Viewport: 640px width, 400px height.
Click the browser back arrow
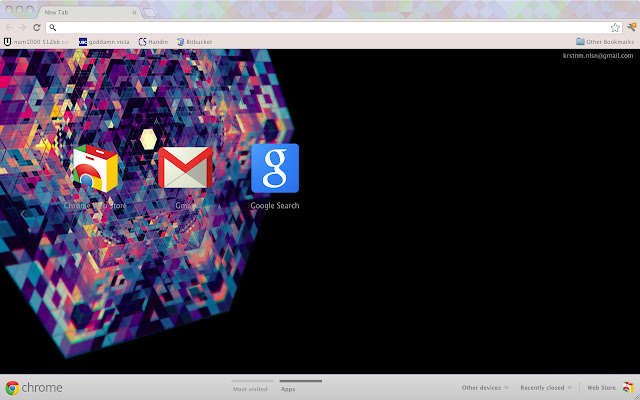click(9, 27)
